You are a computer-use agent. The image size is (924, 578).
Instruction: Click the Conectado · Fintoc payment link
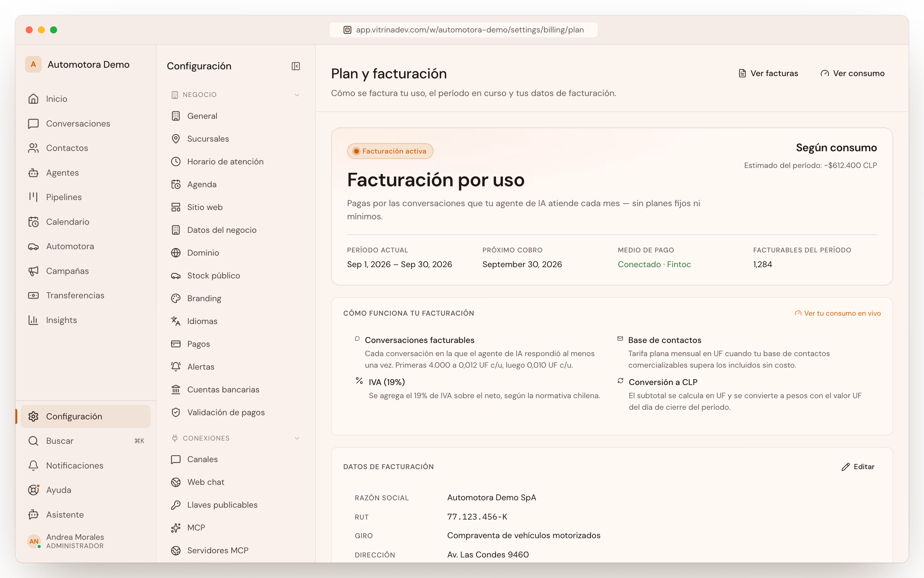click(654, 264)
